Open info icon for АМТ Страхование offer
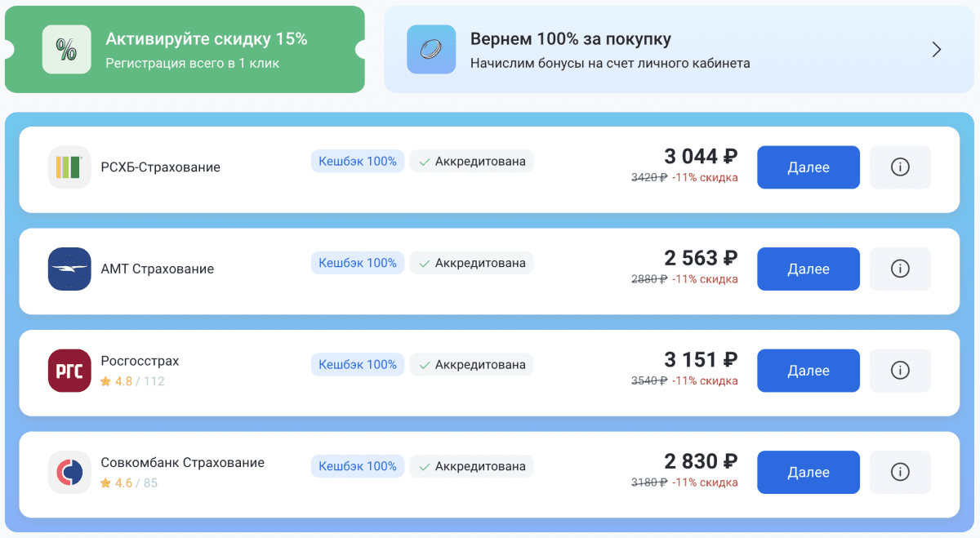The image size is (980, 538). click(x=900, y=269)
